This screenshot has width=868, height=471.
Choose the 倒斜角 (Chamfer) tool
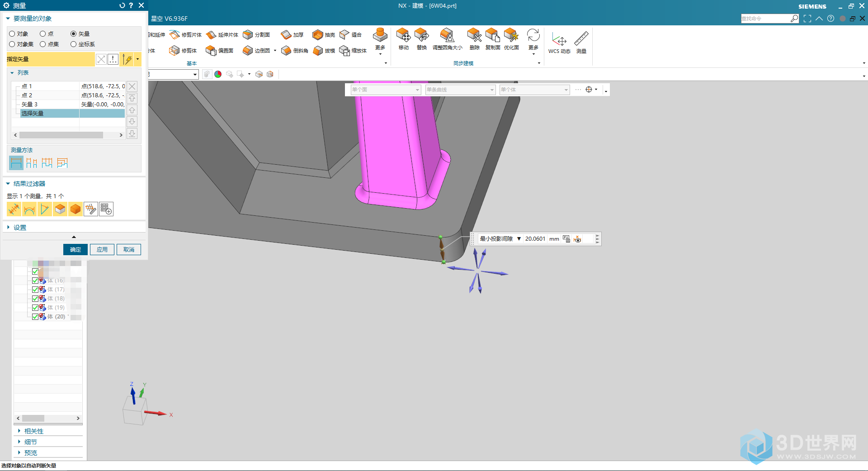[294, 51]
